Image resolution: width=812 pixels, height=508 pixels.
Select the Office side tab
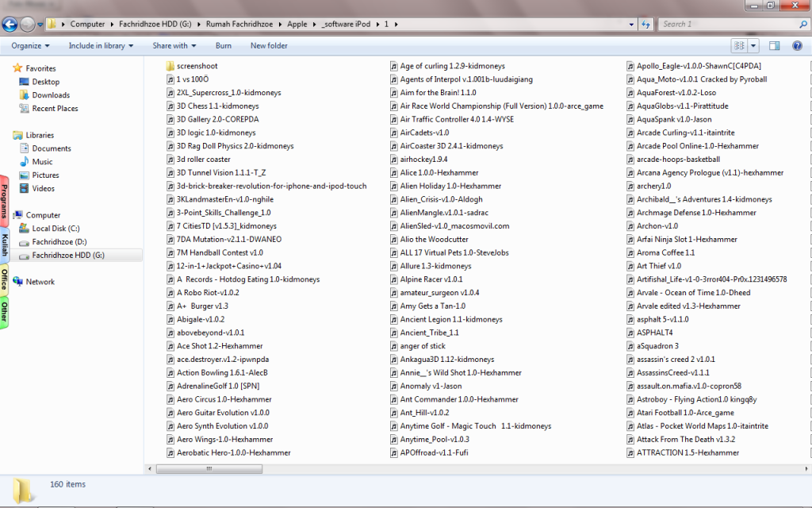[x=4, y=279]
